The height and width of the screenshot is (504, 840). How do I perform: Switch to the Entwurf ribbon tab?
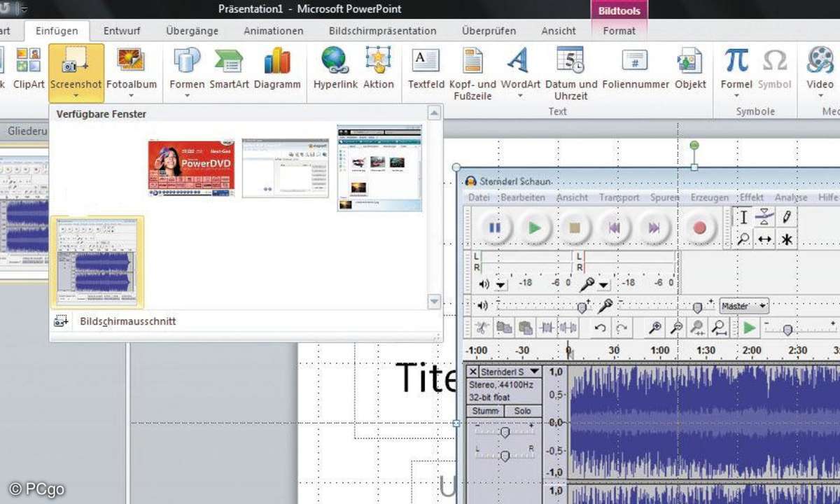click(123, 31)
